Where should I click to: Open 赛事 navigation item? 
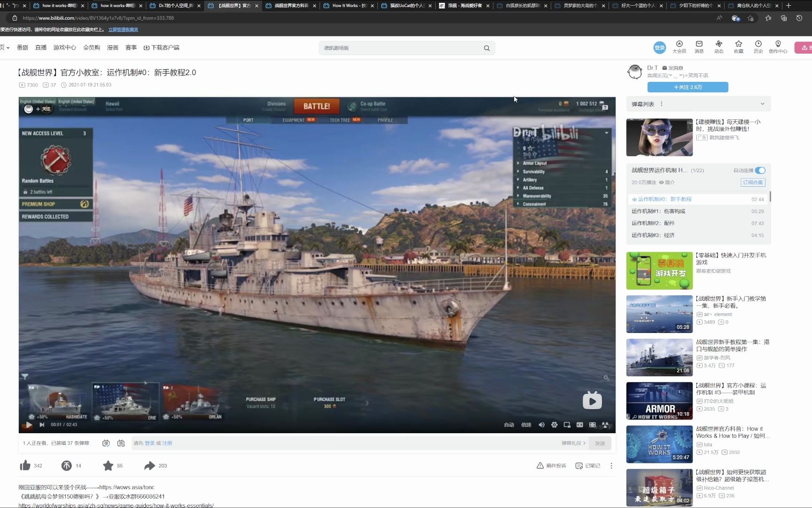[x=131, y=48]
